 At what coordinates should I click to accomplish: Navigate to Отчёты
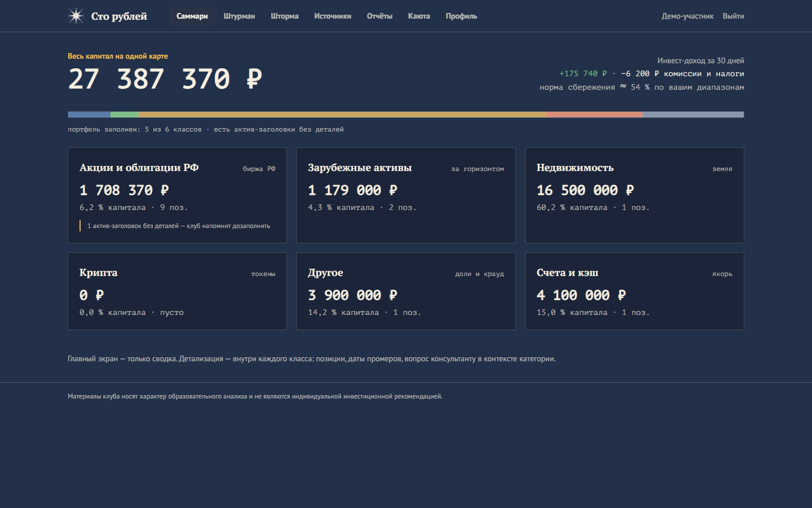click(x=379, y=16)
